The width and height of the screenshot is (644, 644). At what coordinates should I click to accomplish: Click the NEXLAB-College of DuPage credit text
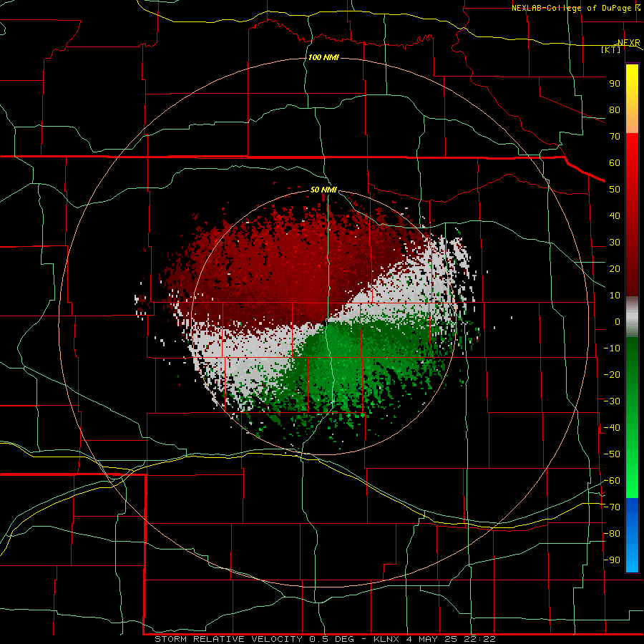coord(575,8)
